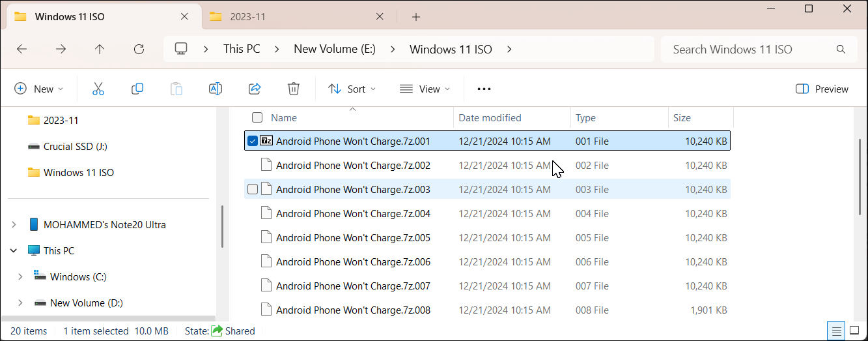Click the Copy icon in toolbar
This screenshot has height=341, width=868.
pos(137,89)
